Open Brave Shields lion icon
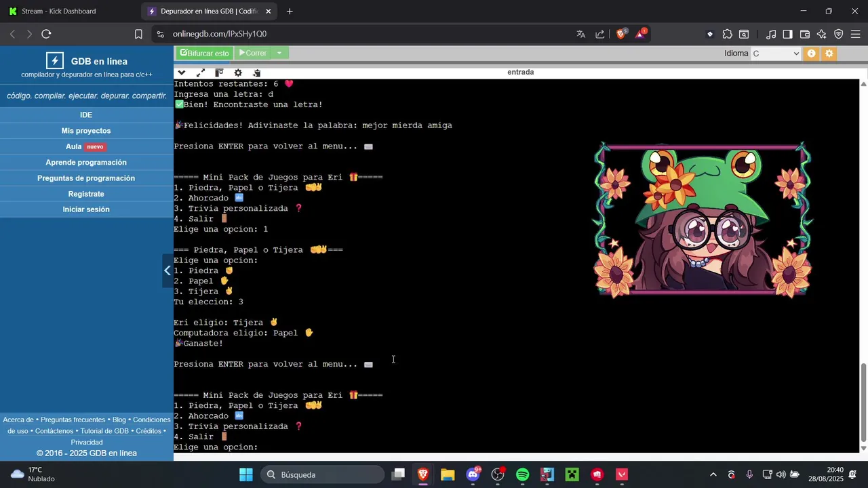This screenshot has width=868, height=488. click(621, 34)
